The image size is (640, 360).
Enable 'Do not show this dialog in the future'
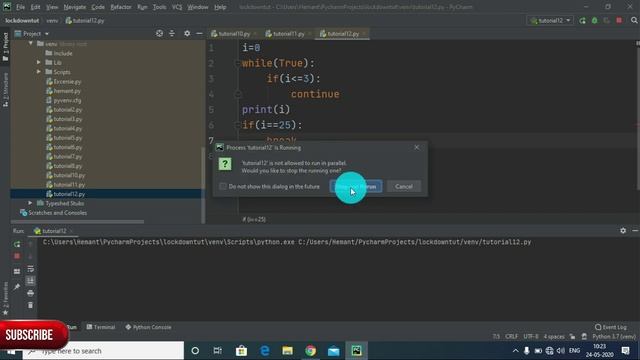223,187
